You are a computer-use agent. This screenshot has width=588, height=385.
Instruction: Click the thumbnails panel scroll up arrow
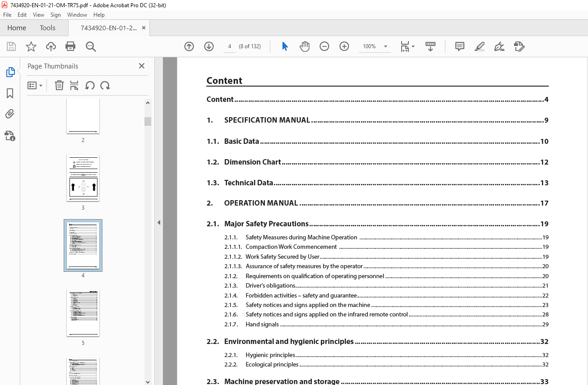tap(148, 103)
